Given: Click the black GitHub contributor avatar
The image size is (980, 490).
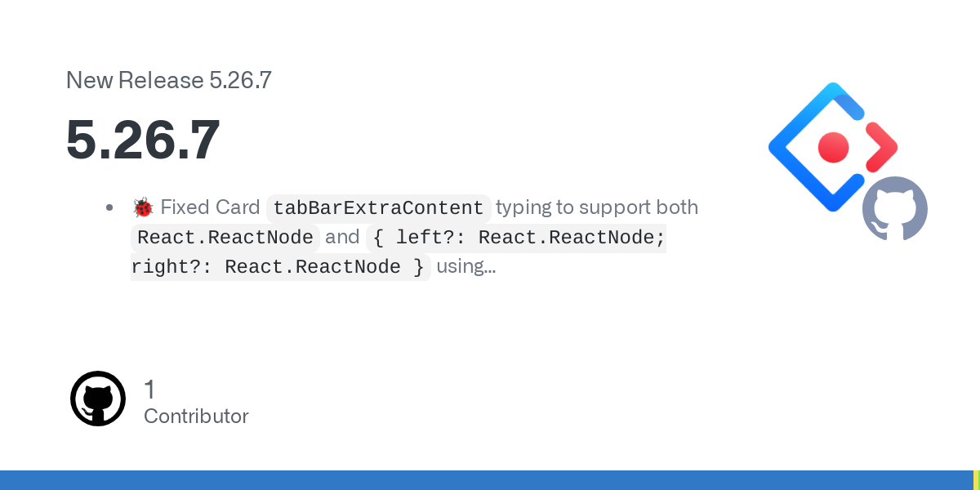Looking at the screenshot, I should [98, 399].
